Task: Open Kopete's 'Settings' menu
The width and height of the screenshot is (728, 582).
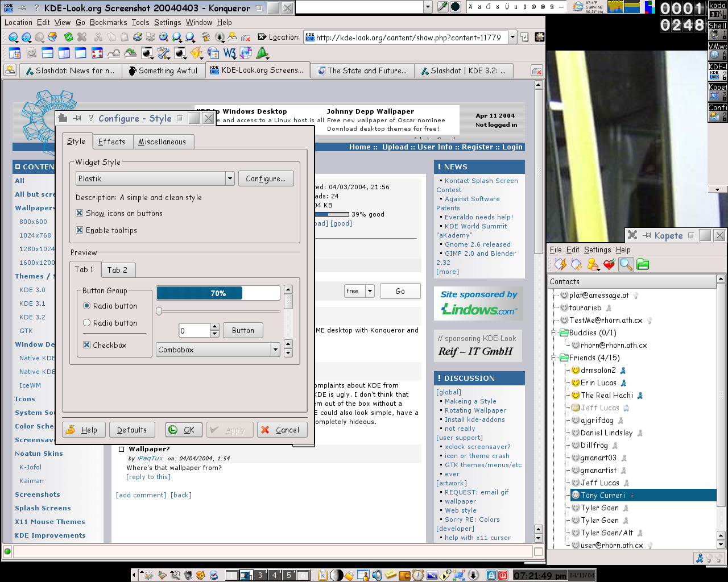Action: (597, 250)
